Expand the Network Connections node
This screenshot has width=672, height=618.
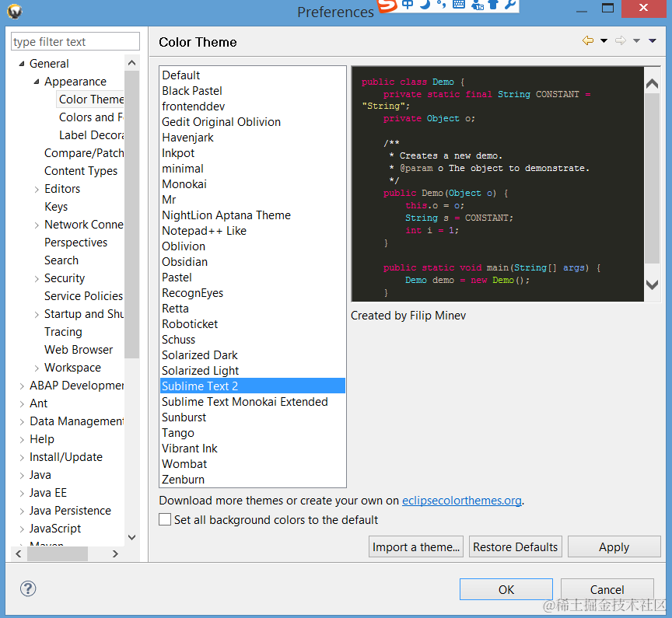(37, 225)
